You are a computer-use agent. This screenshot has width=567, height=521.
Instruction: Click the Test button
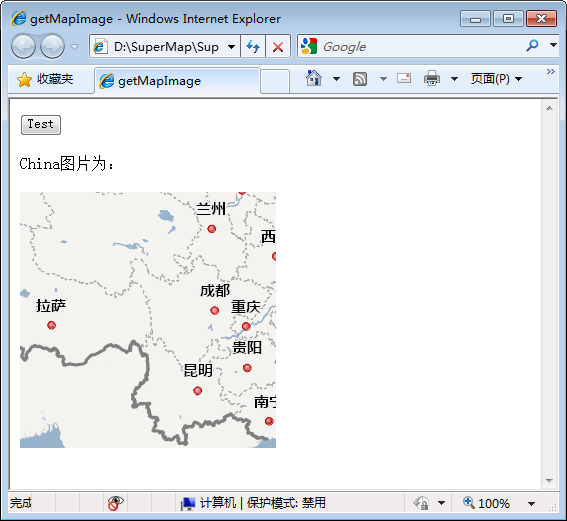(x=41, y=125)
